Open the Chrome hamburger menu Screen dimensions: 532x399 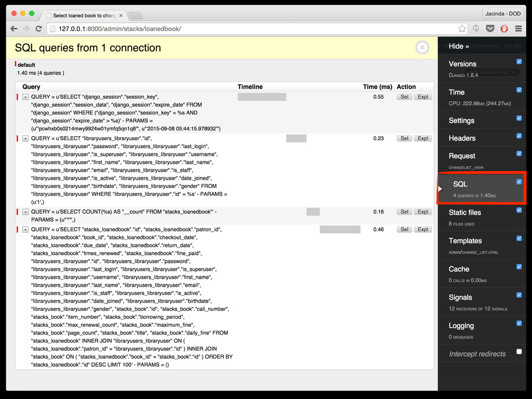pos(518,29)
